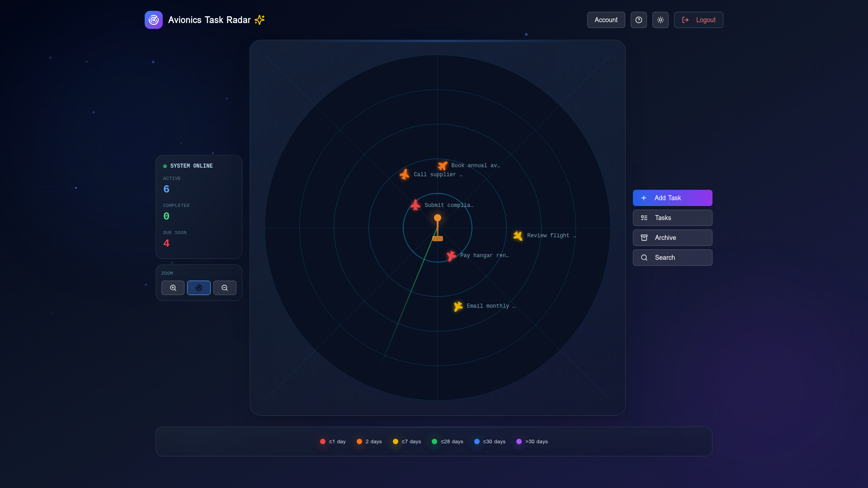The image size is (868, 488).
Task: Click the SYSTEM ONLINE status text
Action: pyautogui.click(x=191, y=166)
